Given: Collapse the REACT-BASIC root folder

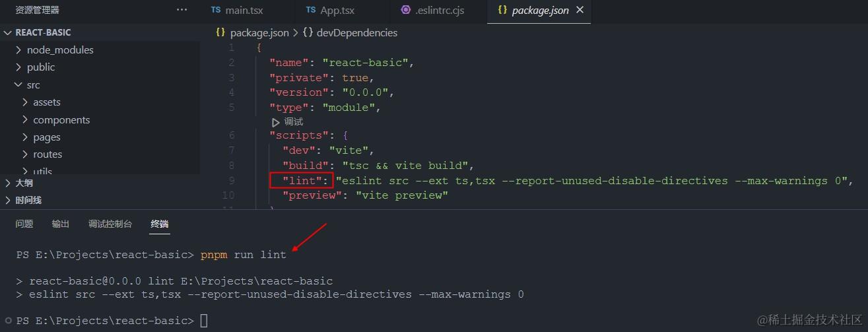Looking at the screenshot, I should (7, 32).
